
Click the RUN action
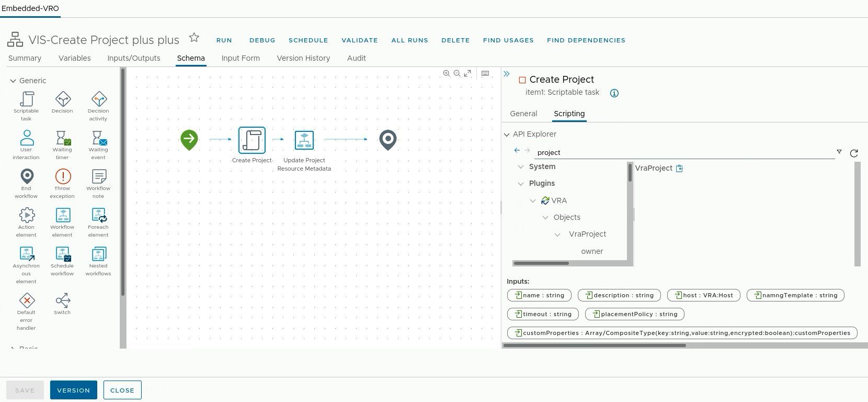[224, 40]
